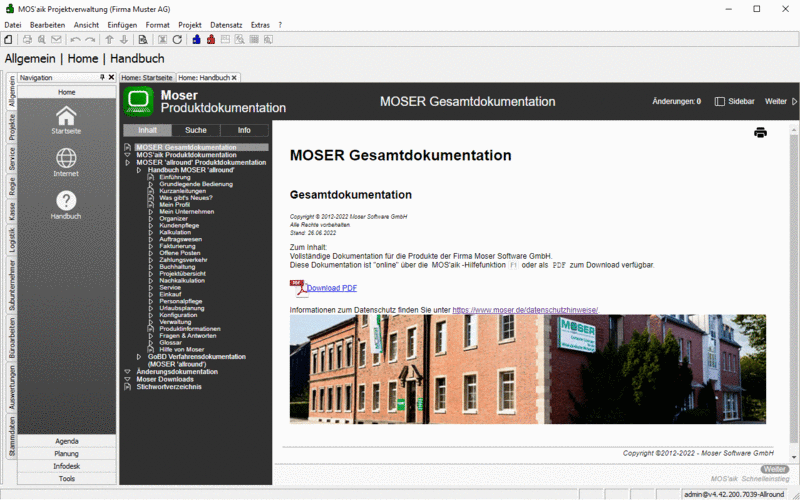The width and height of the screenshot is (800, 500).
Task: Open the Bearbeiten menu
Action: point(47,24)
